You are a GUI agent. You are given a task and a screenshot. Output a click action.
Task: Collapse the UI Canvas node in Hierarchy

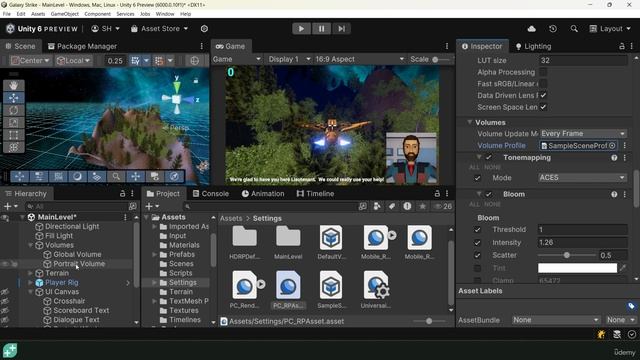point(30,292)
